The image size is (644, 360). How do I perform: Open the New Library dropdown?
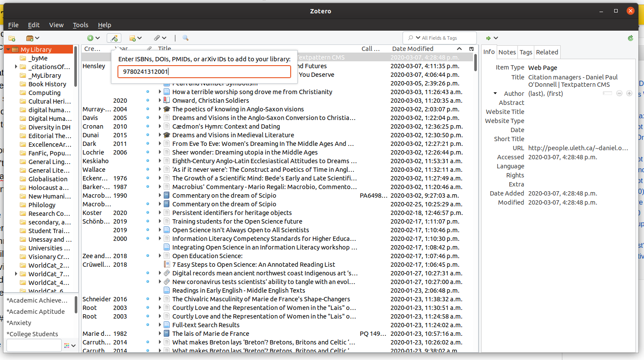click(33, 38)
